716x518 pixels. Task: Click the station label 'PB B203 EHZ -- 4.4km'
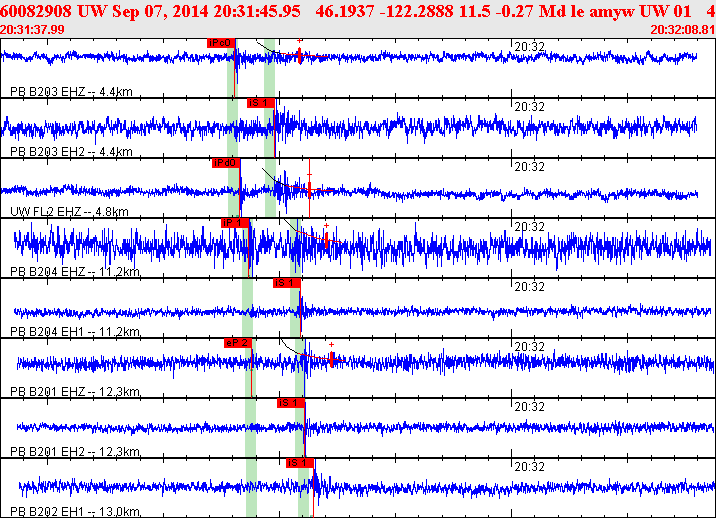coord(71,92)
